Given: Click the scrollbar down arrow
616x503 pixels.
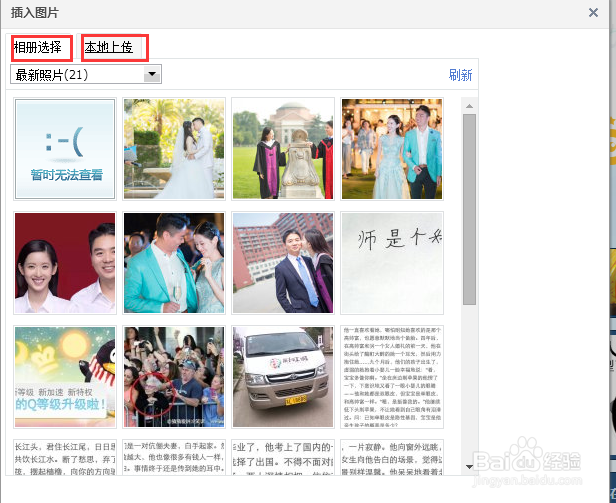Looking at the screenshot, I should (x=469, y=467).
